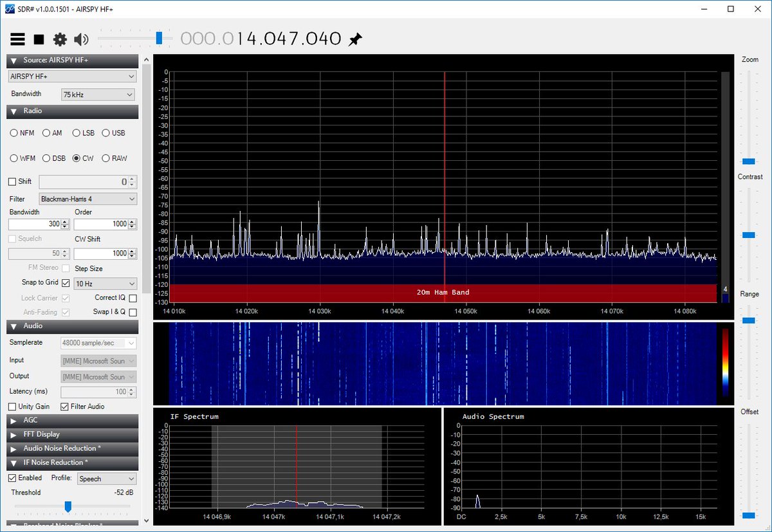Image resolution: width=772 pixels, height=532 pixels.
Task: Enable Swap I & Q checkbox
Action: tap(133, 313)
